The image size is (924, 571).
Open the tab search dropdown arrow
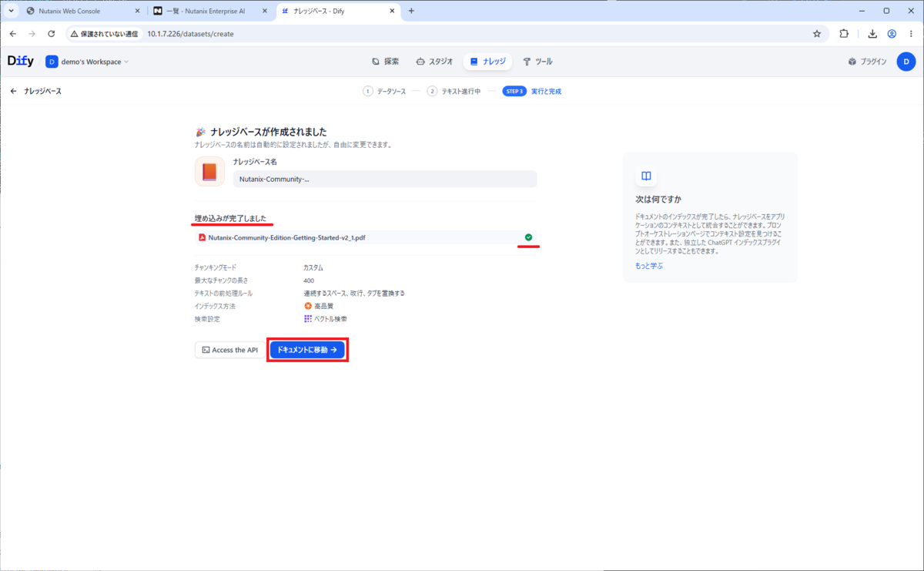coord(11,11)
